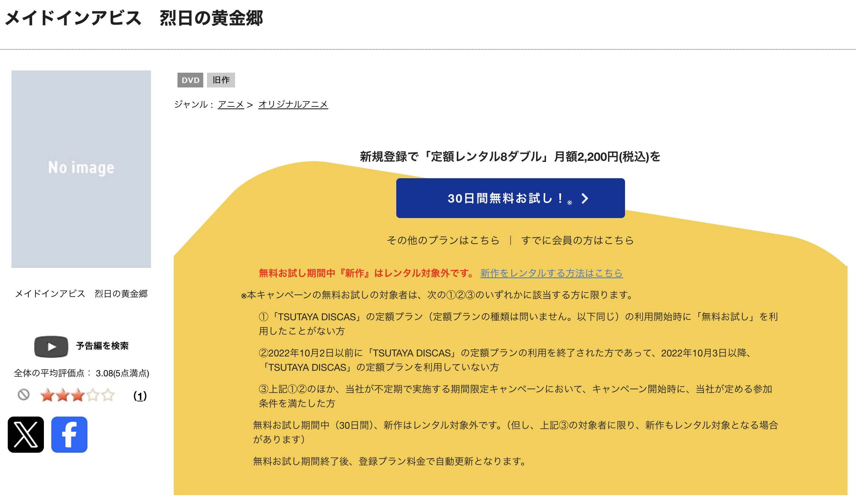Click the 無料お試し期間終了後 auto-renewal note

(390, 462)
